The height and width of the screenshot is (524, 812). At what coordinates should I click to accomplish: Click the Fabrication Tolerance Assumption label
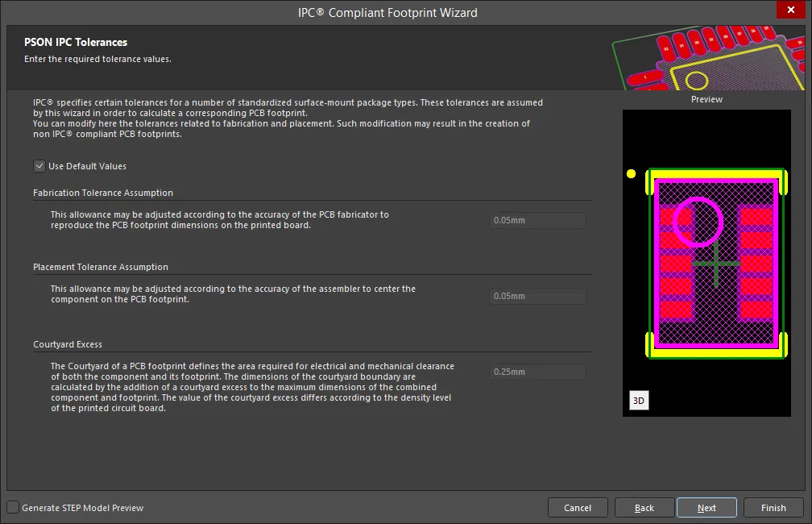pos(103,193)
